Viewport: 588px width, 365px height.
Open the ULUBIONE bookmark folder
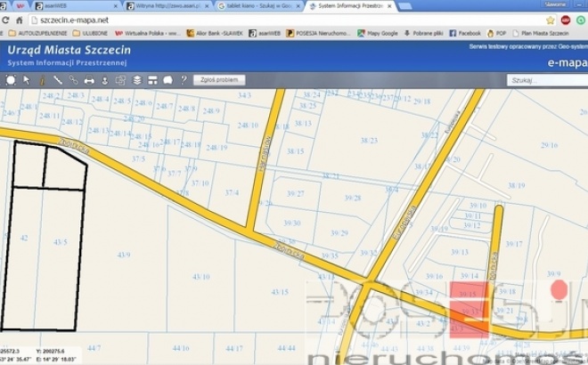click(90, 33)
